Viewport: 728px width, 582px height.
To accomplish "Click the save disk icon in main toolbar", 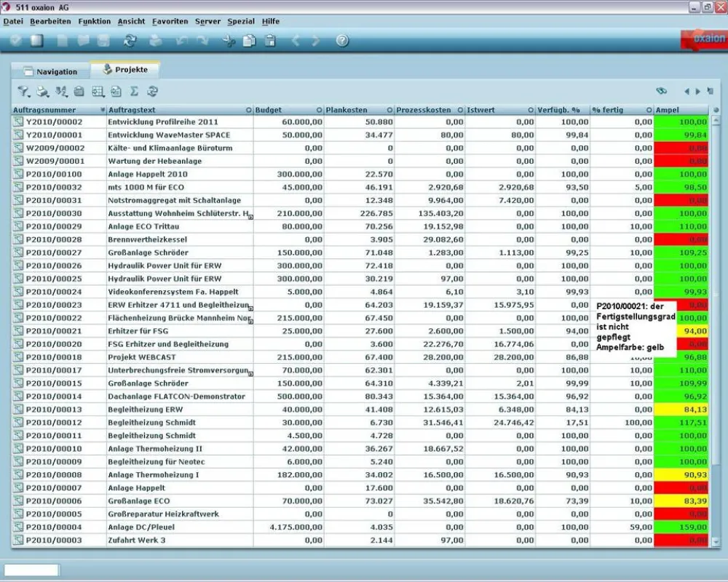I will [103, 41].
